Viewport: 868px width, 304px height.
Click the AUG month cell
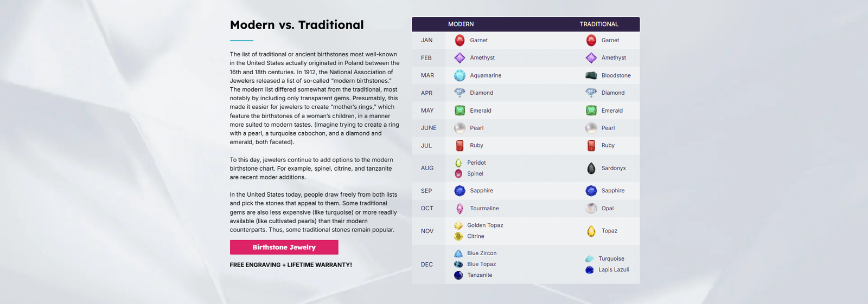pos(427,168)
